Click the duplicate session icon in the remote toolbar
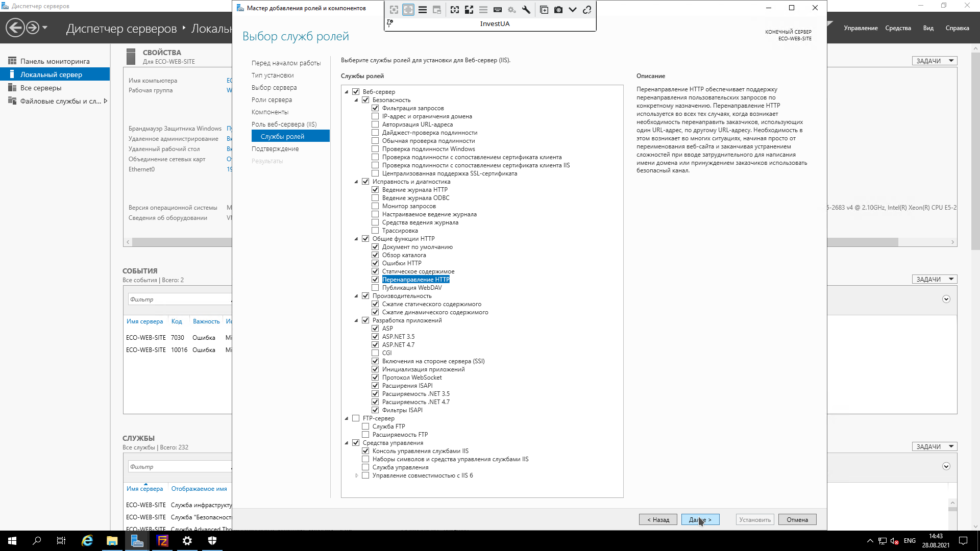 coord(544,10)
